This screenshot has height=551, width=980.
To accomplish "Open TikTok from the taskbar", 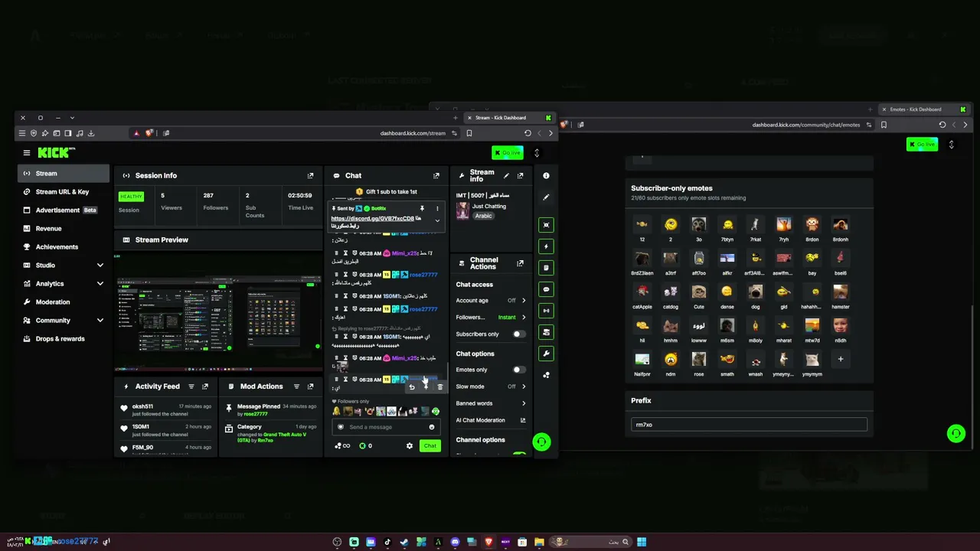I will [x=387, y=543].
